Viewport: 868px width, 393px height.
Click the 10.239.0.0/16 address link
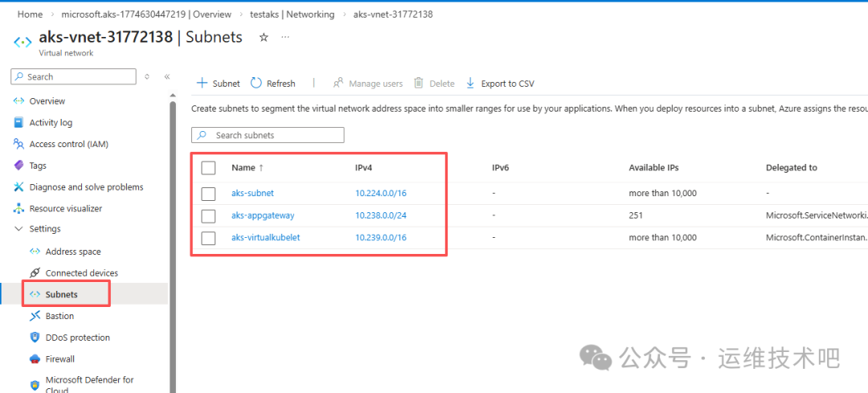tap(381, 238)
